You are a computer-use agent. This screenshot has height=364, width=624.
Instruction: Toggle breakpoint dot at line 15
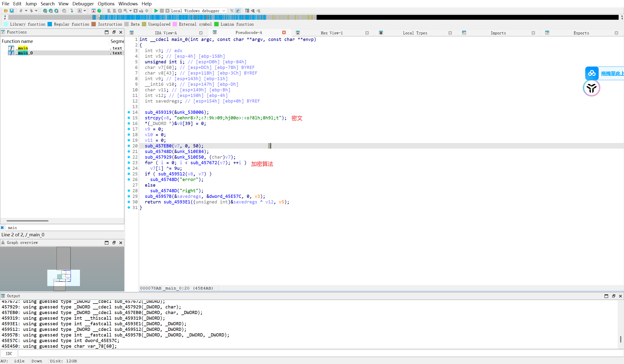[x=129, y=118]
